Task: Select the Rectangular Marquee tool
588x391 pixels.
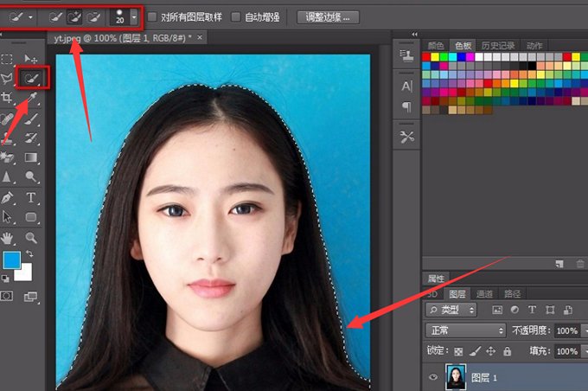Action: point(7,59)
